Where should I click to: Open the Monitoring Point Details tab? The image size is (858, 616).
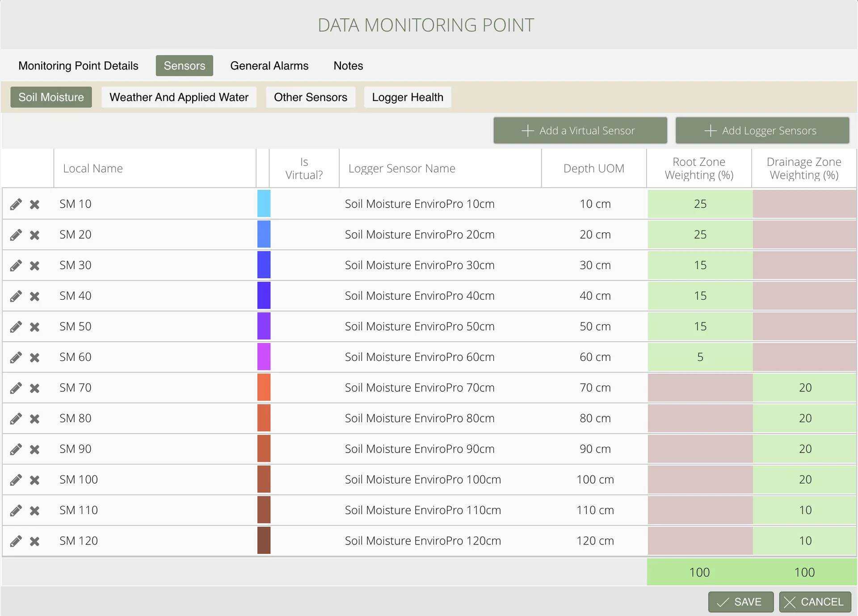pos(78,66)
